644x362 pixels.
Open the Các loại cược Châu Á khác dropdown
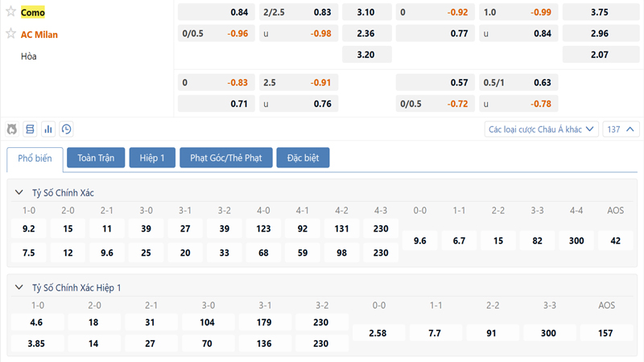pos(542,129)
